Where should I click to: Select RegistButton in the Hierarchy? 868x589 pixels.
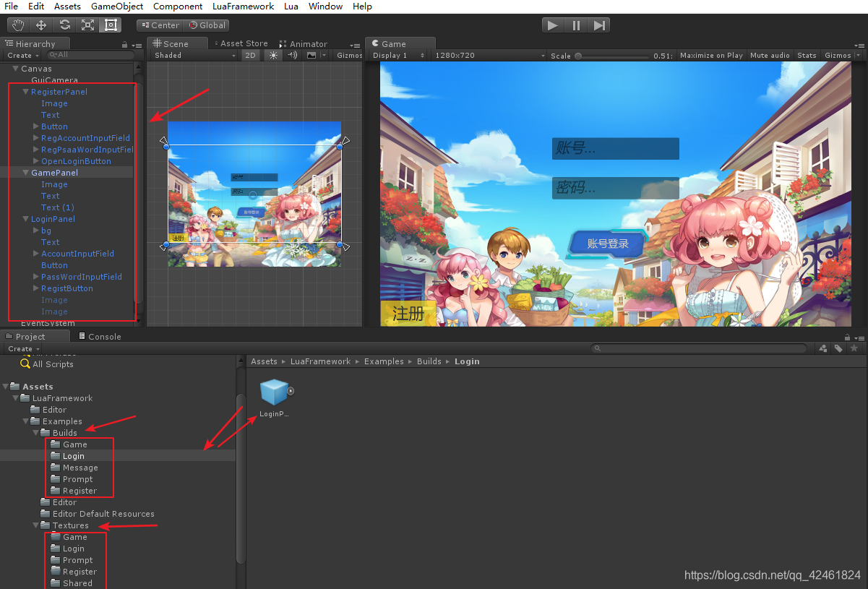66,288
